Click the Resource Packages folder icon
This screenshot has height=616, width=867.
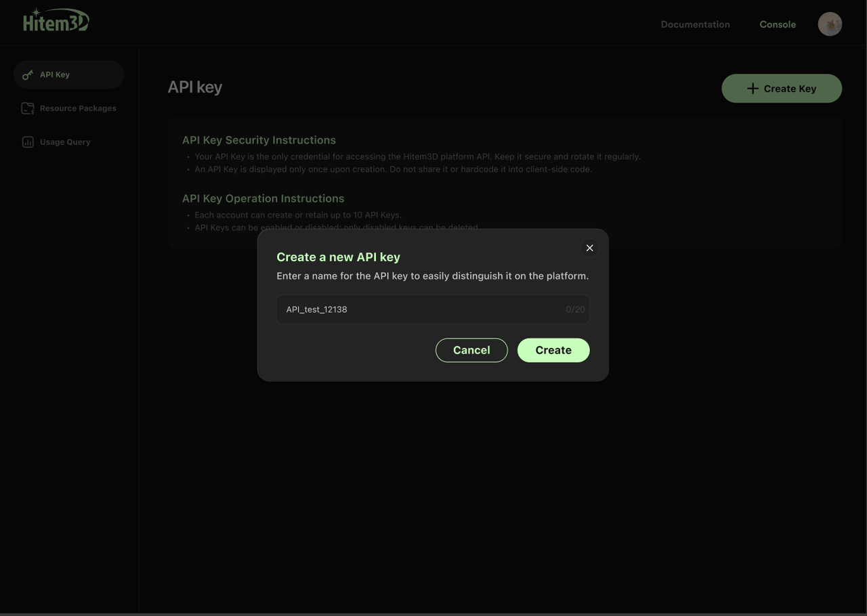(28, 108)
